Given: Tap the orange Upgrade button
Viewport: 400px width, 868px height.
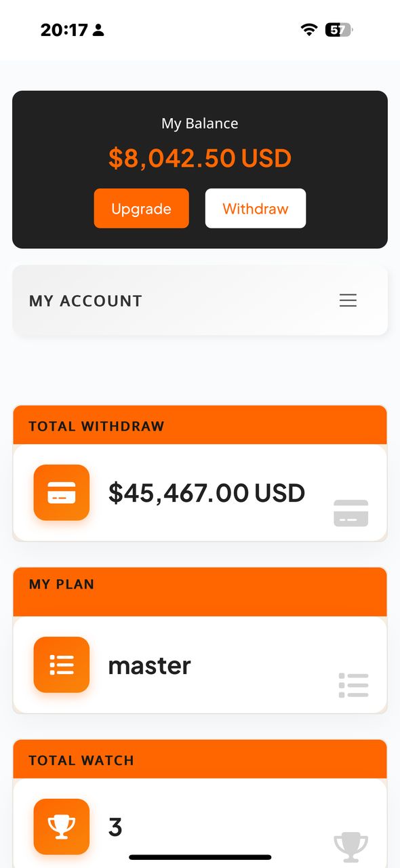Looking at the screenshot, I should click(142, 208).
